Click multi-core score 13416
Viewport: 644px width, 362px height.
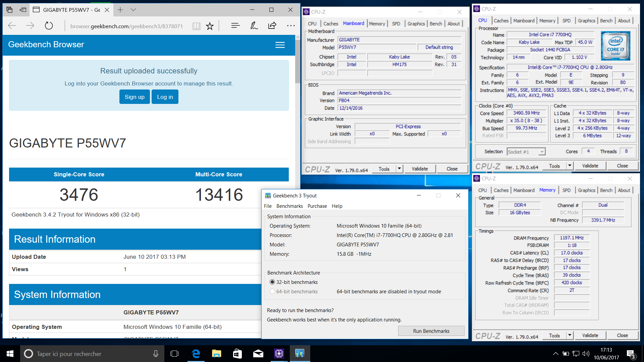219,195
